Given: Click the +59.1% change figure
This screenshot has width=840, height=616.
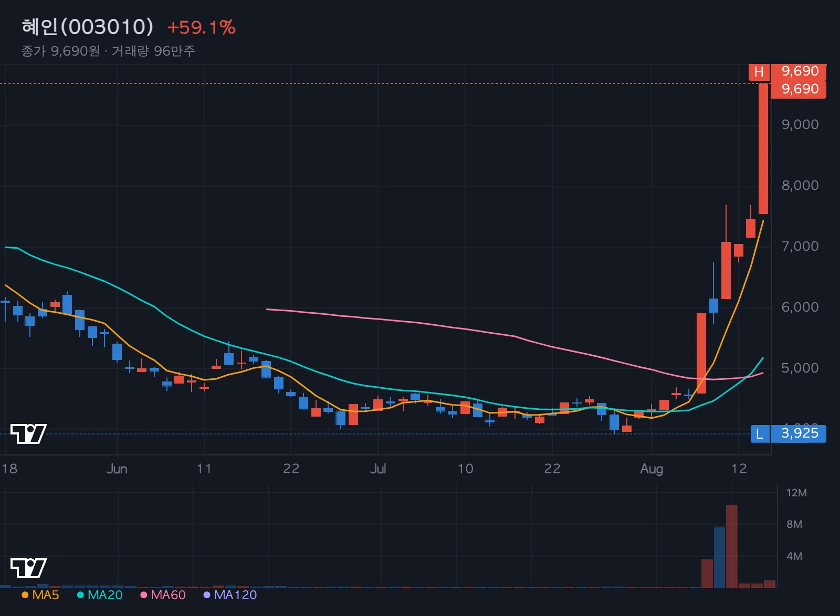Looking at the screenshot, I should pyautogui.click(x=202, y=27).
